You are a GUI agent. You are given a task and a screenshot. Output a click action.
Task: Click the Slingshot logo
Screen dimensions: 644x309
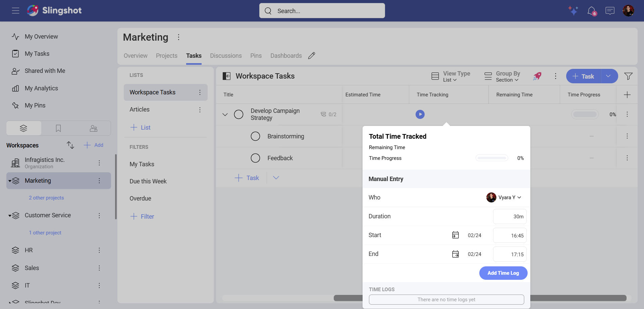54,10
